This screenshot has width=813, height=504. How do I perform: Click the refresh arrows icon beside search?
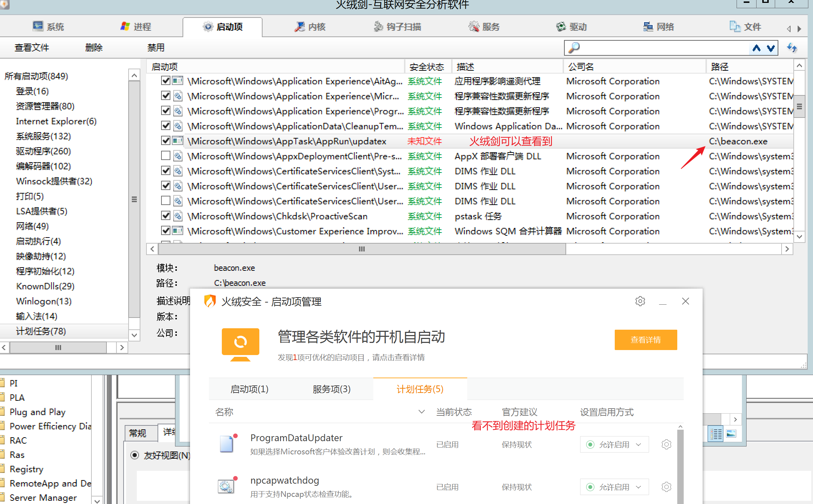point(792,48)
